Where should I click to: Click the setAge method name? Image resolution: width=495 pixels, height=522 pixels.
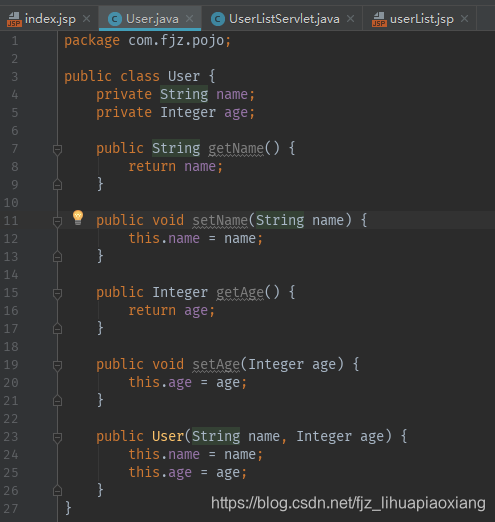pyautogui.click(x=216, y=365)
